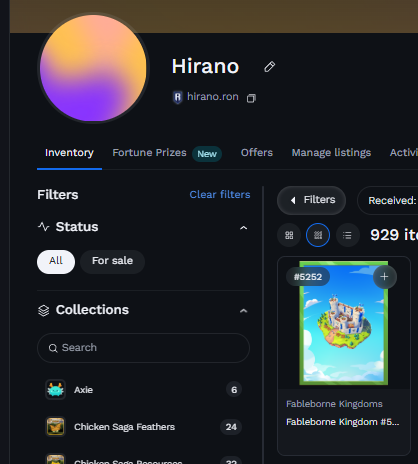Collapse the Collections section

click(244, 311)
